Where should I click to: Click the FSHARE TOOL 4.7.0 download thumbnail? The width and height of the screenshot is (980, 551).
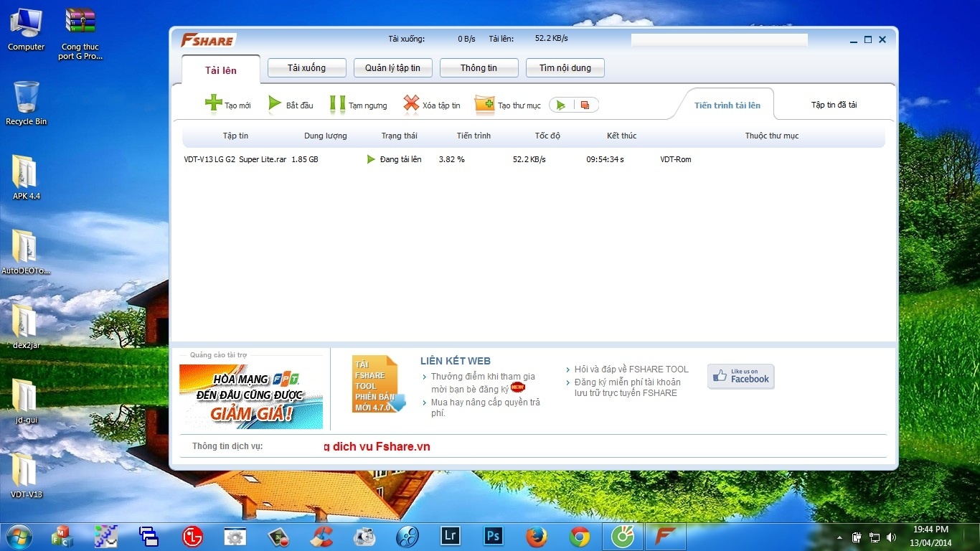[x=377, y=385]
